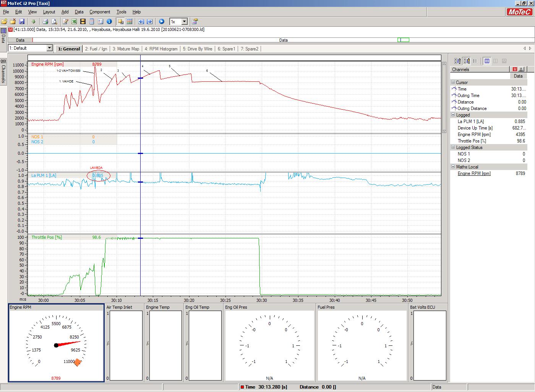Click underlined Engine RPM maths channel
The height and width of the screenshot is (392, 535).
(x=474, y=173)
